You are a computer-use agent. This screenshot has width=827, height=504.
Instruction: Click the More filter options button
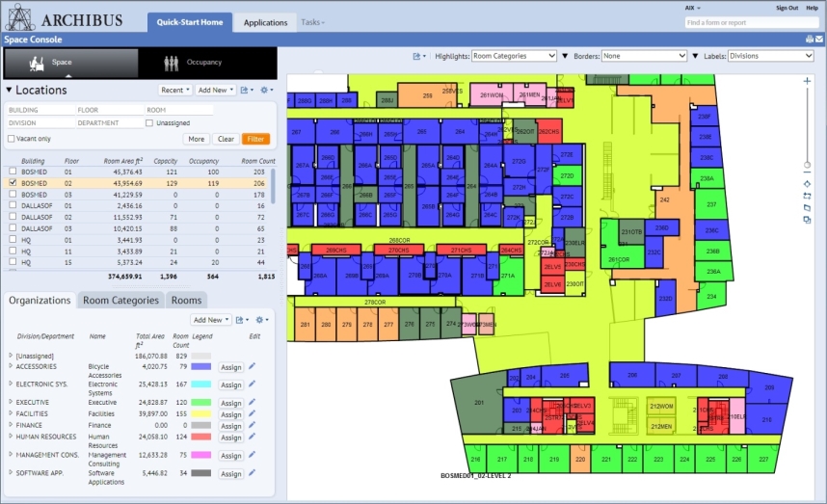pos(197,139)
